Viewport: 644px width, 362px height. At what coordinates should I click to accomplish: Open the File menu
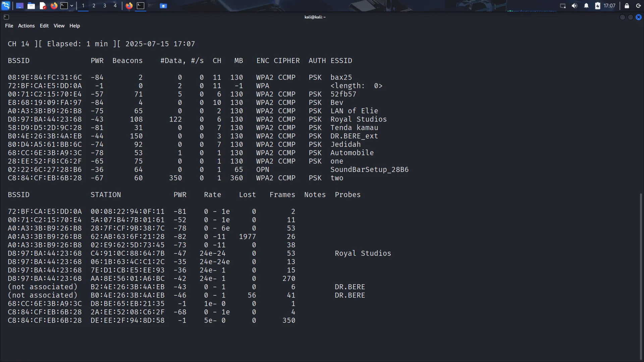tap(9, 26)
